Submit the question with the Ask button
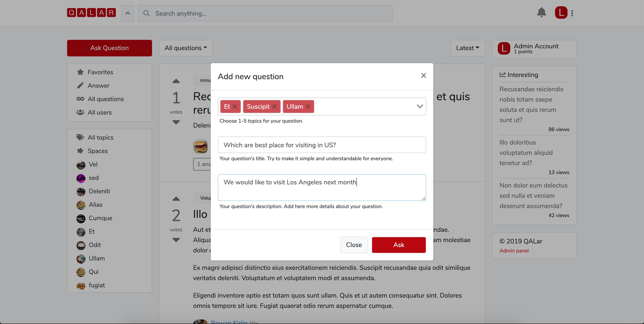This screenshot has height=324, width=644. [398, 245]
